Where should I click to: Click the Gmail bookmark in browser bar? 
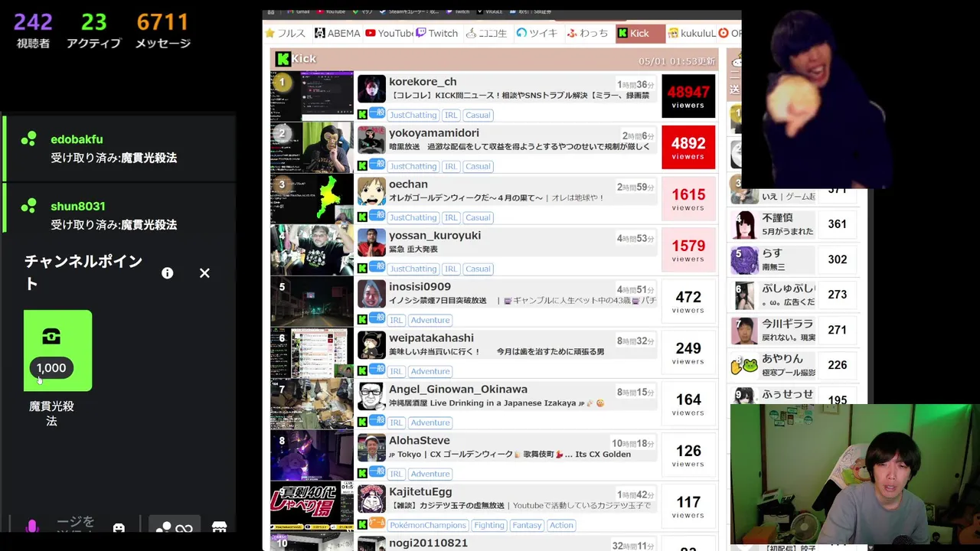pyautogui.click(x=299, y=12)
